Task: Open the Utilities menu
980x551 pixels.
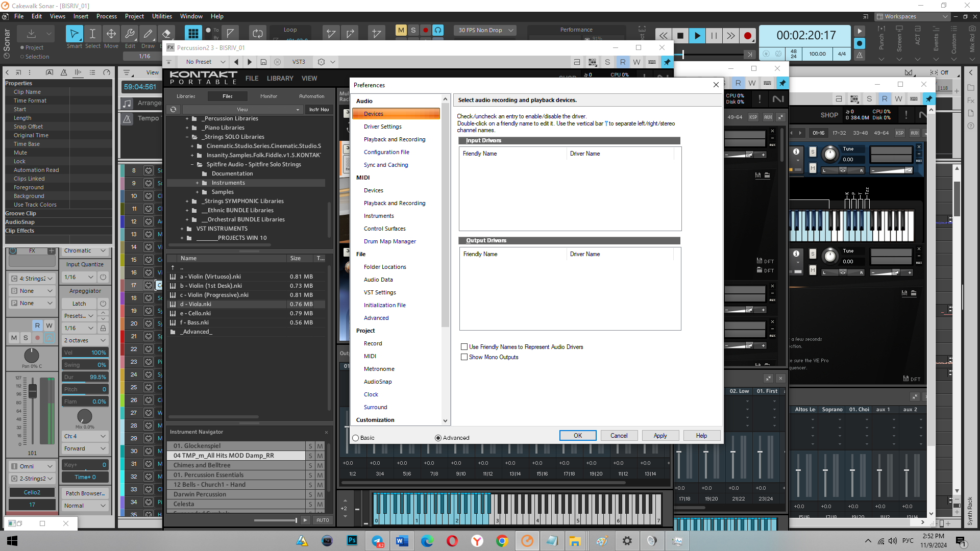Action: (x=162, y=16)
